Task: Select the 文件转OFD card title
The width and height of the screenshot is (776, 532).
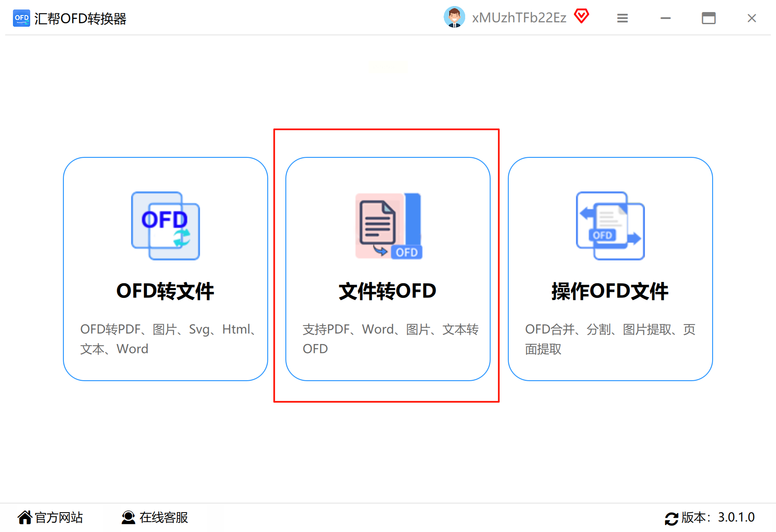Action: tap(388, 291)
